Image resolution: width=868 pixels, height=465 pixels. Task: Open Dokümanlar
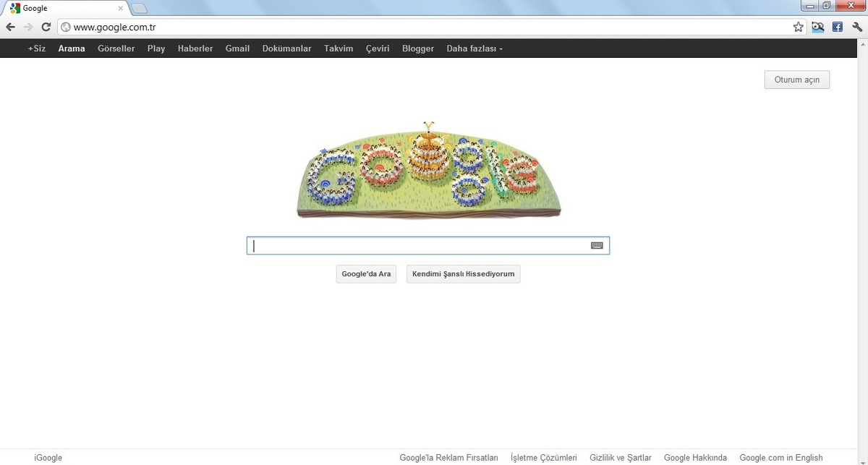coord(287,48)
